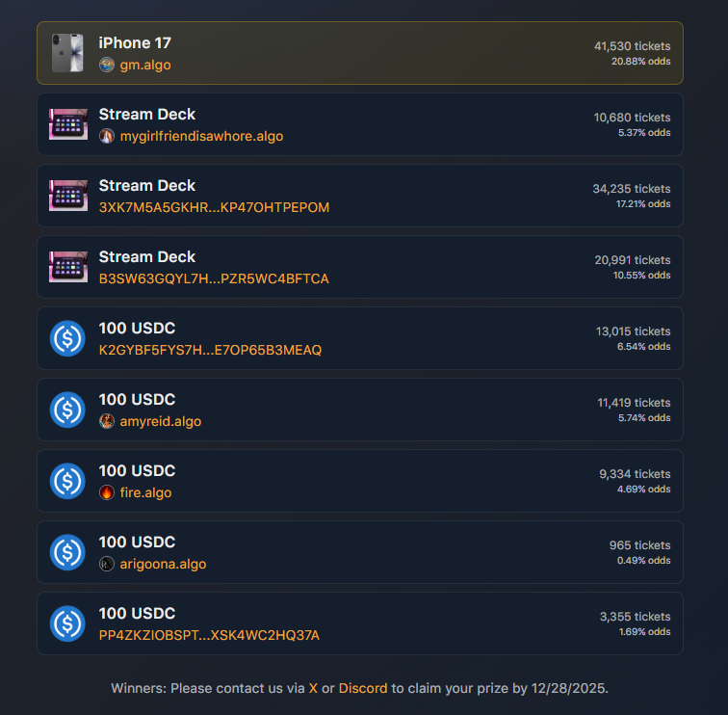Open address 3XK7M5A5GKHR...KP47OHTPEPOM
Image resolution: width=728 pixels, height=715 pixels.
214,207
